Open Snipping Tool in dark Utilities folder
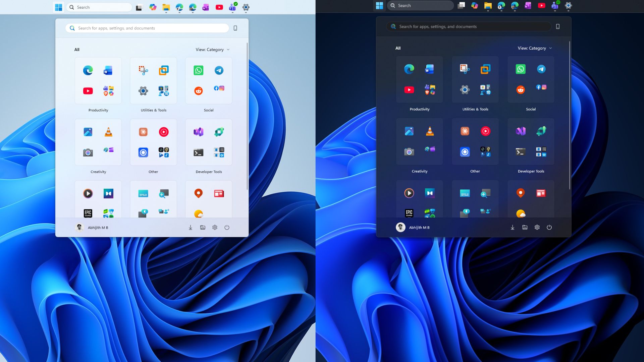Screen dimensions: 644x362 point(465,69)
